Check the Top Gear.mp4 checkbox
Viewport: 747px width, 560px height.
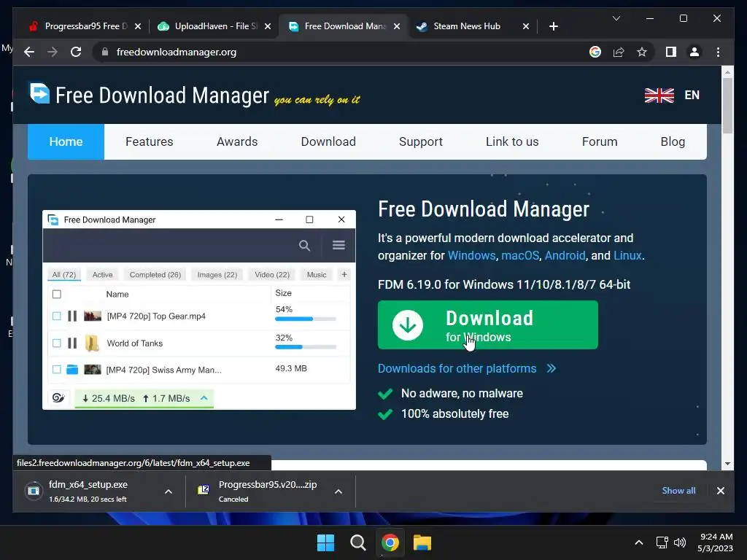57,316
